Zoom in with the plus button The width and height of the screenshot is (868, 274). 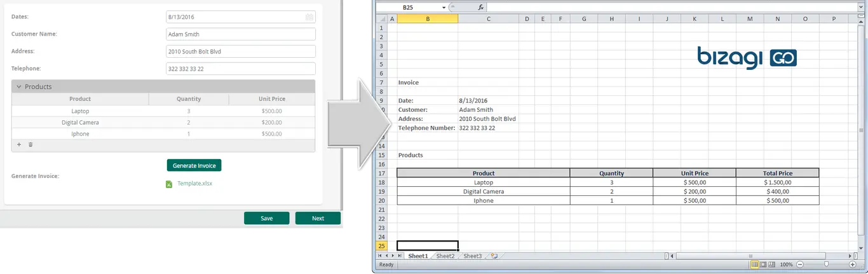tap(852, 264)
